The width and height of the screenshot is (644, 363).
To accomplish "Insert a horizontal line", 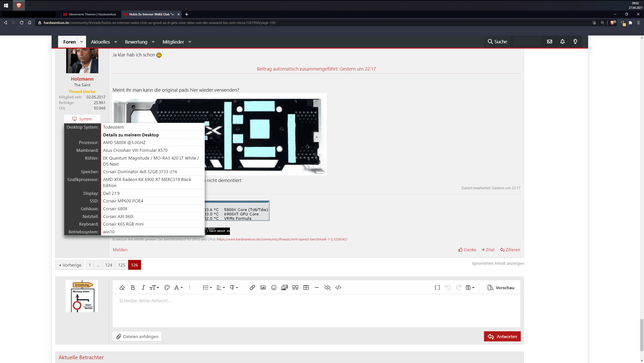I will coord(317,287).
